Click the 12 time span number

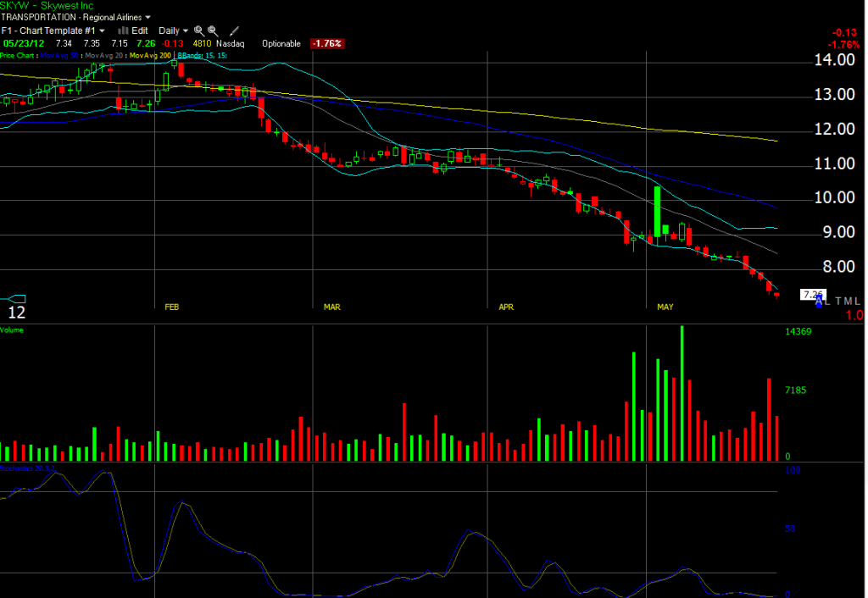[x=16, y=313]
